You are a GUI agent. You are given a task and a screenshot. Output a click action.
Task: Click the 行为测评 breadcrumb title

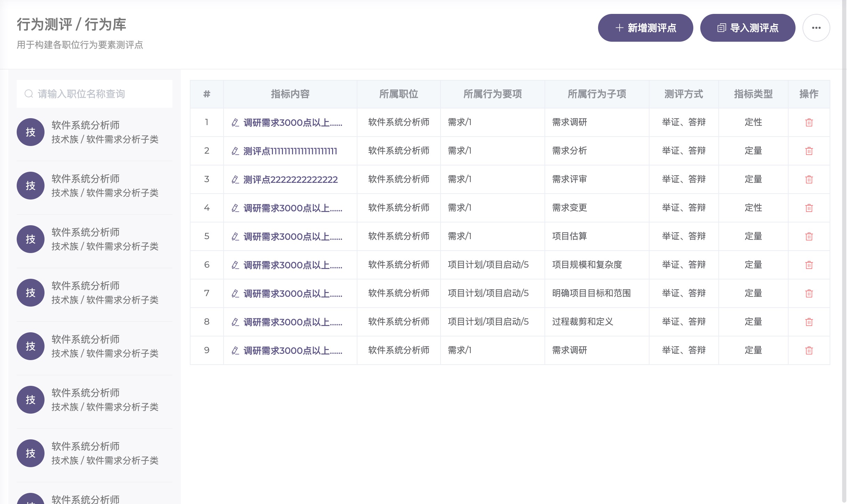pos(45,24)
